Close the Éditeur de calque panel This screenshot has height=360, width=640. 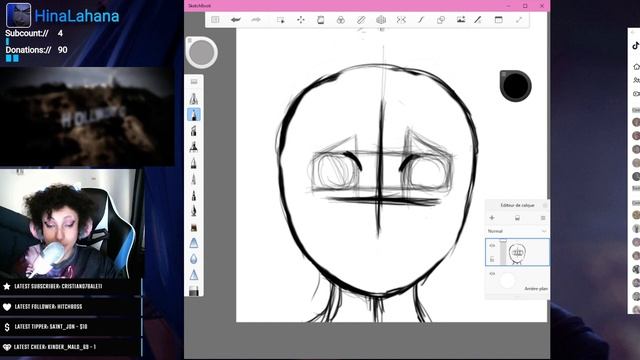pyautogui.click(x=545, y=205)
